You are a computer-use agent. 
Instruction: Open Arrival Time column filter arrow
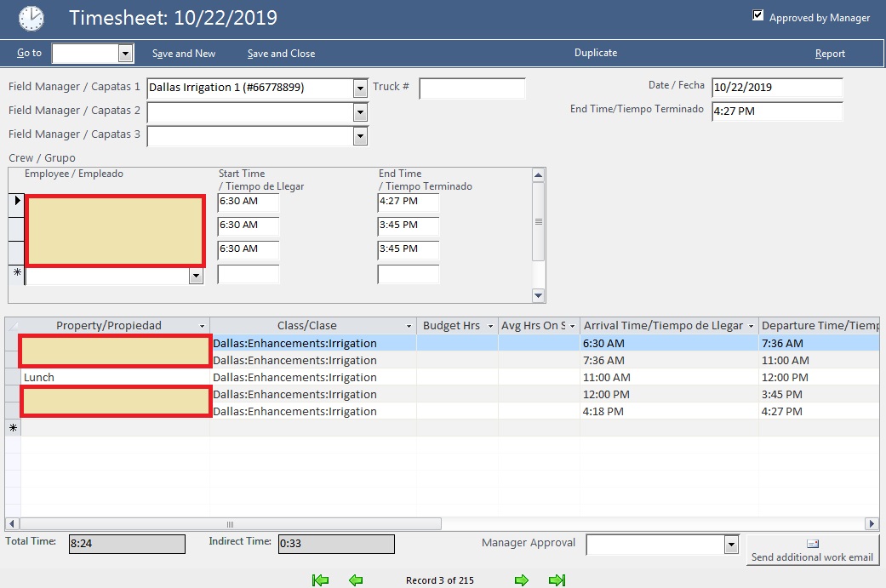(751, 326)
